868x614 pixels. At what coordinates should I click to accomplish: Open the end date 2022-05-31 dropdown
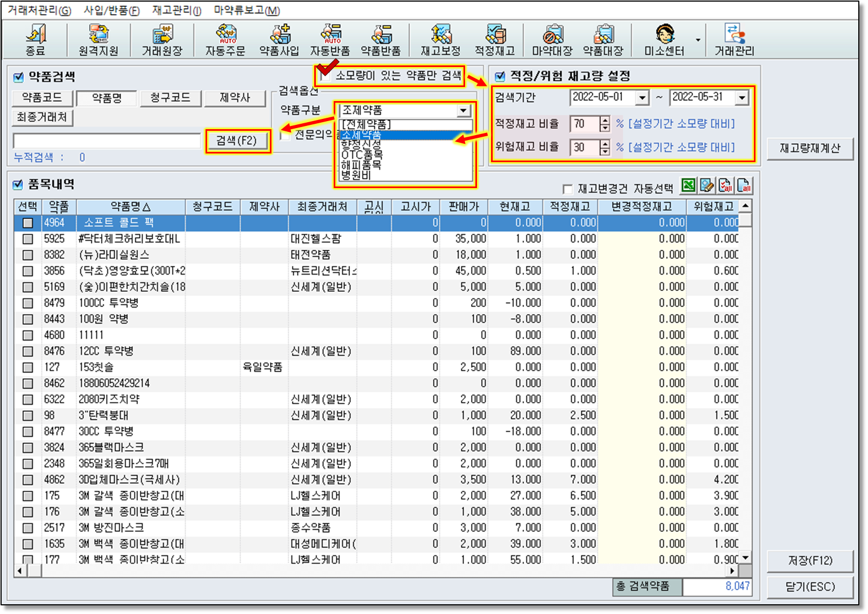point(741,98)
